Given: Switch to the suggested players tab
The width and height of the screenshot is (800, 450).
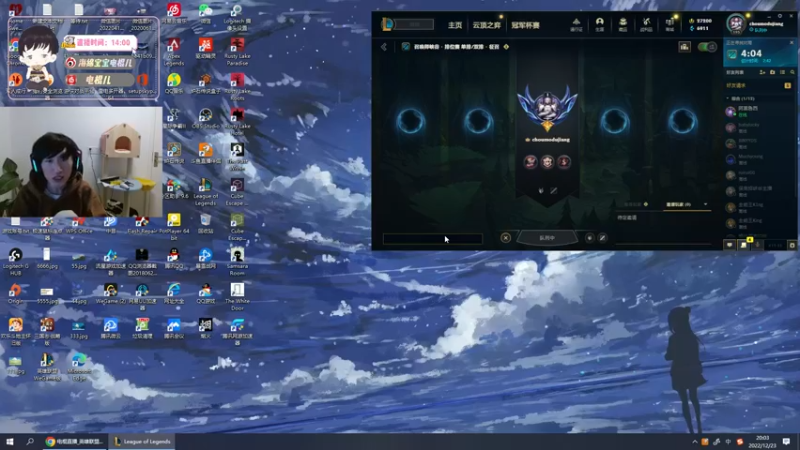Looking at the screenshot, I should (635, 204).
